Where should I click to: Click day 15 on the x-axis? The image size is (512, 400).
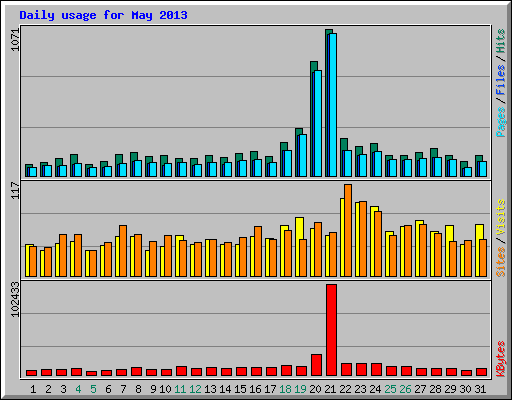[240, 389]
